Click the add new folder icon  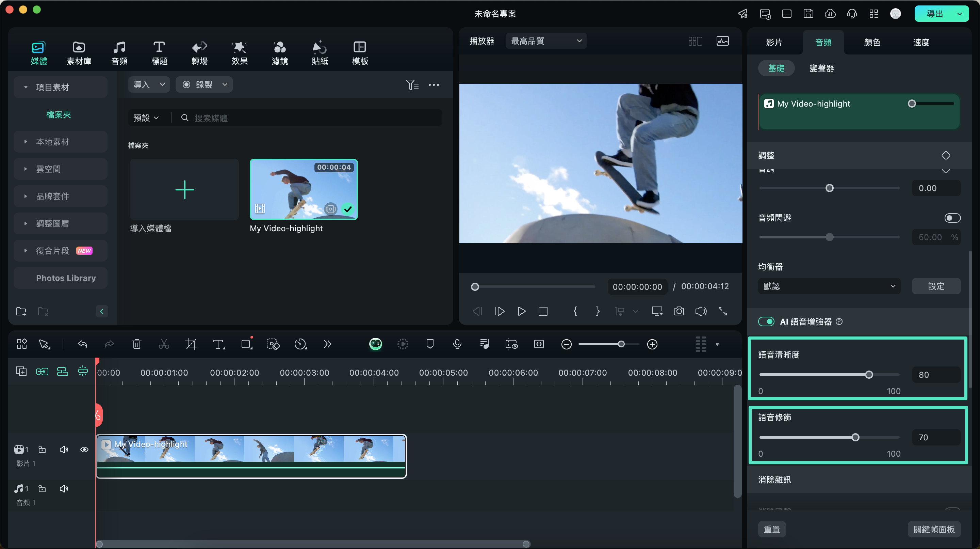coord(21,311)
